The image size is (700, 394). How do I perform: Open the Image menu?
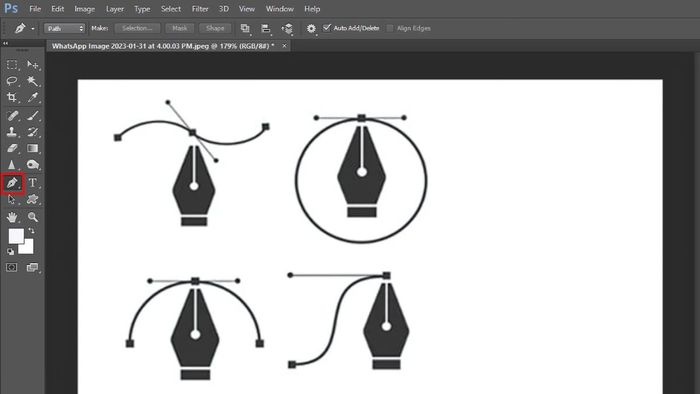[x=84, y=8]
